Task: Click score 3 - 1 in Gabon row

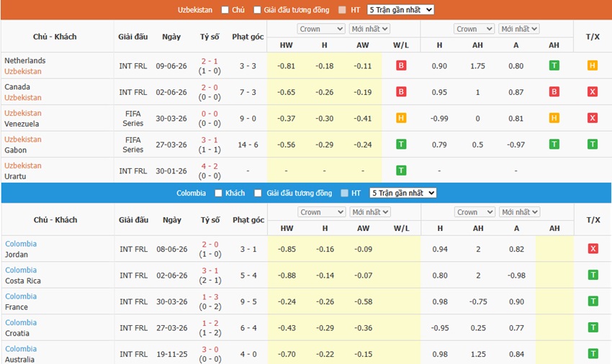Action: [210, 140]
